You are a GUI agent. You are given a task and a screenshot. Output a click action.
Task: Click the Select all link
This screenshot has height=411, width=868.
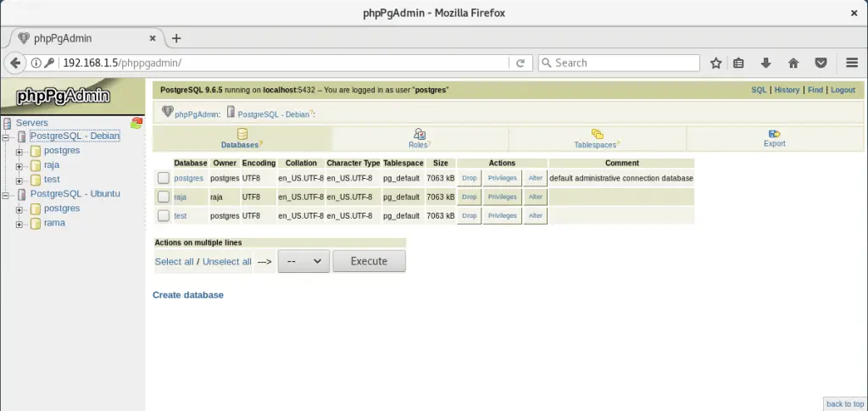(175, 262)
